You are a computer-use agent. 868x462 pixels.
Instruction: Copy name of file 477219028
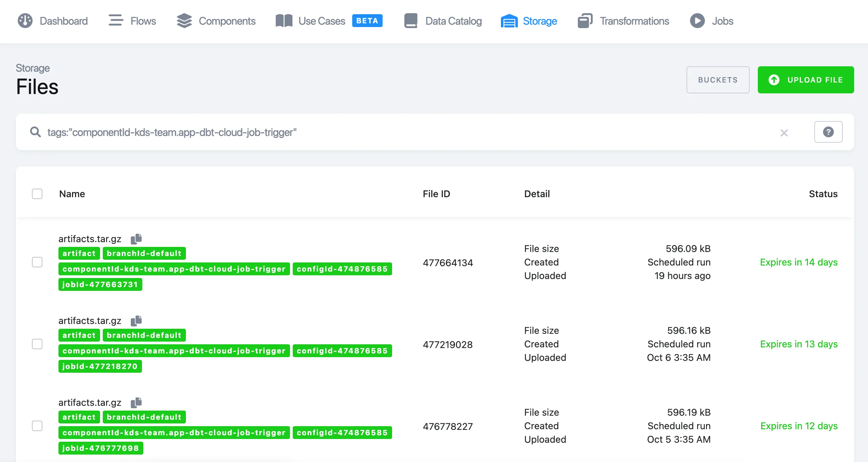(136, 321)
